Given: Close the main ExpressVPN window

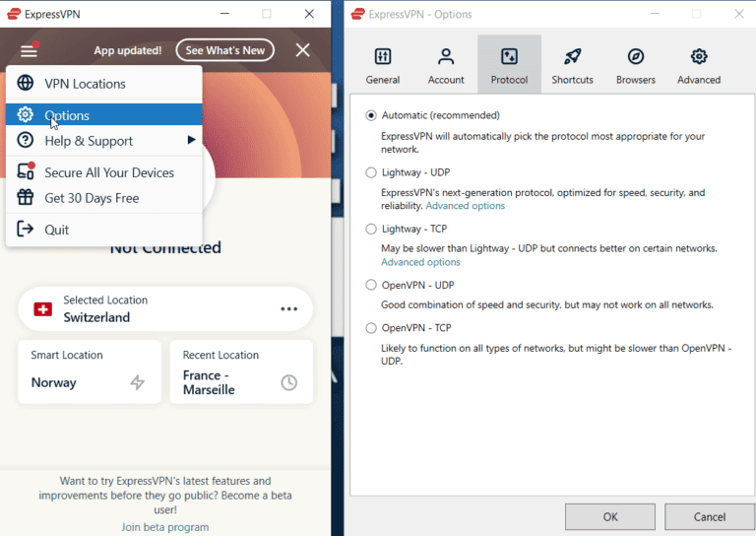Looking at the screenshot, I should coord(309,14).
